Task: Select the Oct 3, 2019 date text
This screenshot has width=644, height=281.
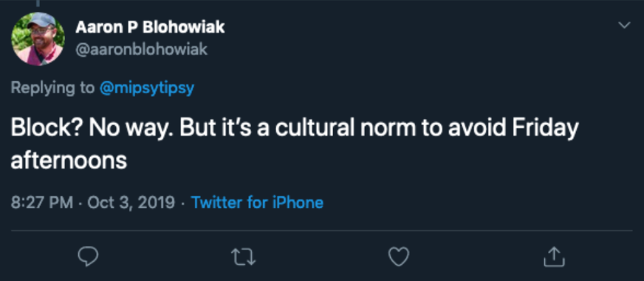Action: tap(131, 203)
